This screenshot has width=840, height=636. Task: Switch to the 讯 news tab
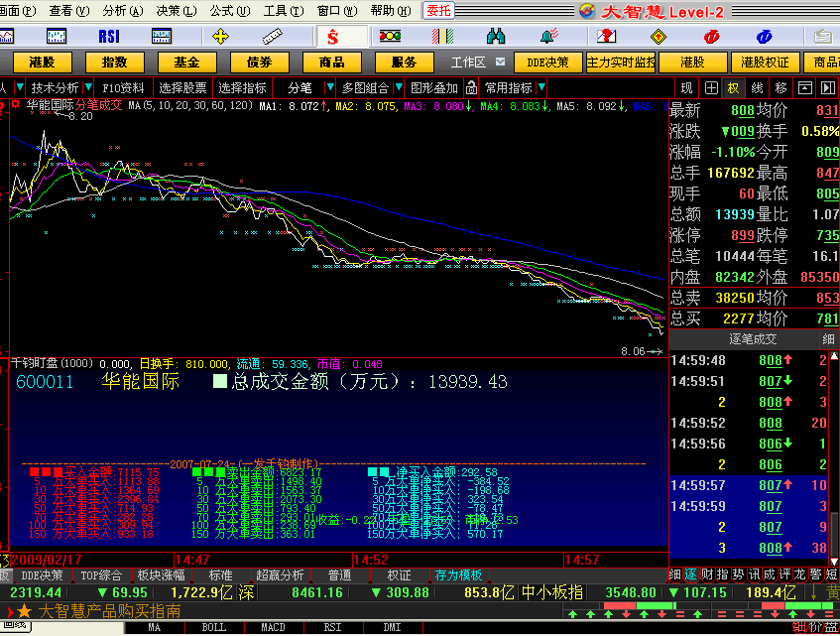pyautogui.click(x=754, y=574)
